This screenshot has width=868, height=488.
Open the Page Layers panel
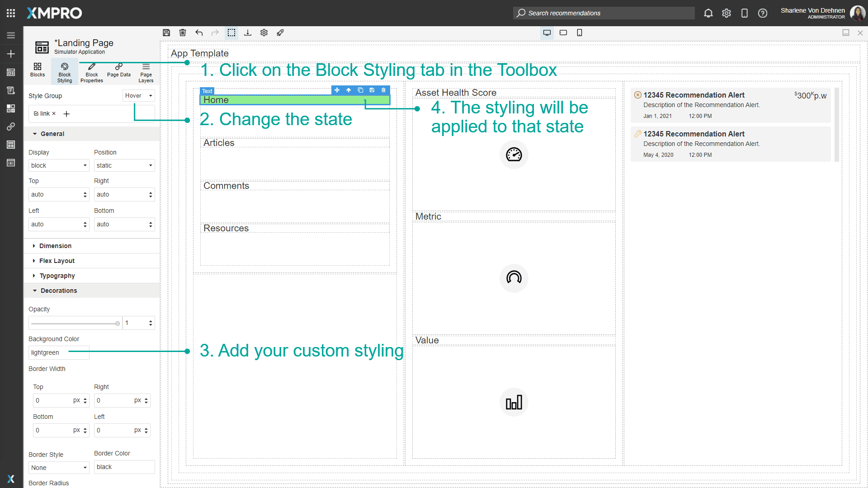pos(146,72)
